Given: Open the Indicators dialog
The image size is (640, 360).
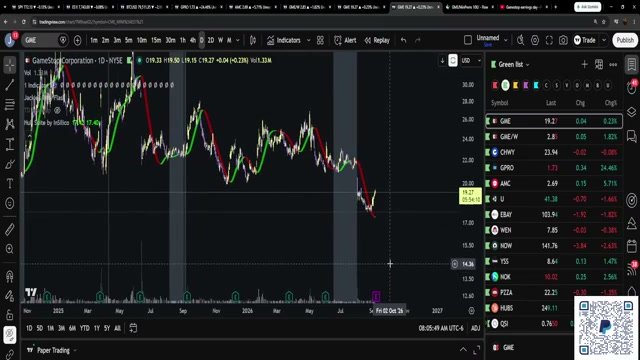Looking at the screenshot, I should [x=284, y=40].
